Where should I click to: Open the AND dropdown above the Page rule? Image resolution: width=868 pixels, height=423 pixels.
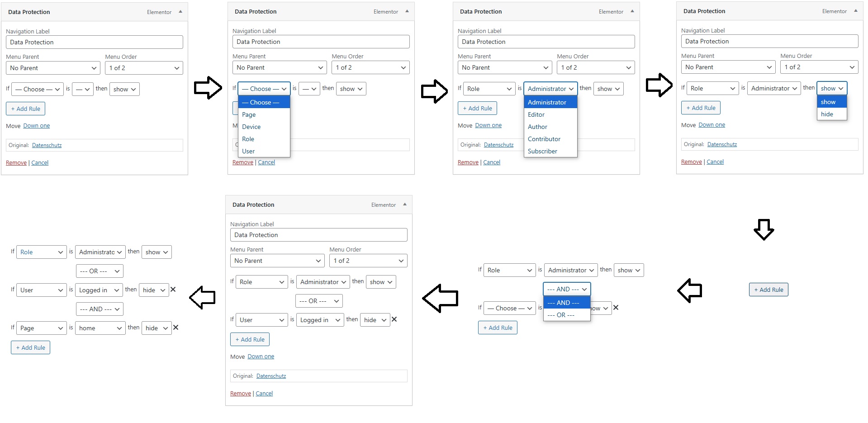100,309
